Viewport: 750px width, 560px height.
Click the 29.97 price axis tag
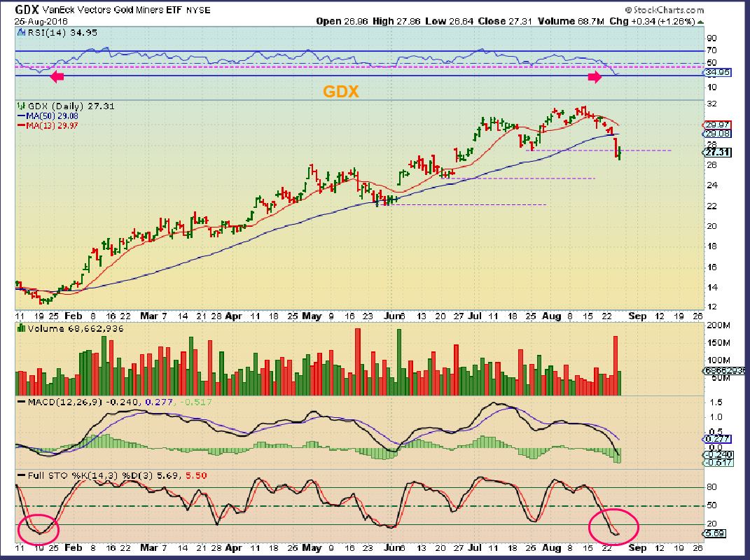tap(718, 125)
